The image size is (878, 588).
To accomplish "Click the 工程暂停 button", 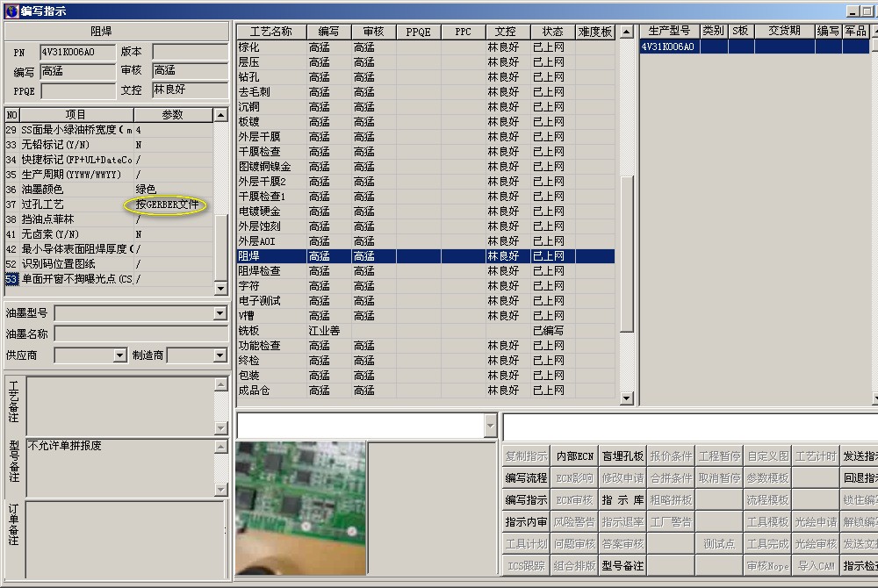I will pos(719,456).
